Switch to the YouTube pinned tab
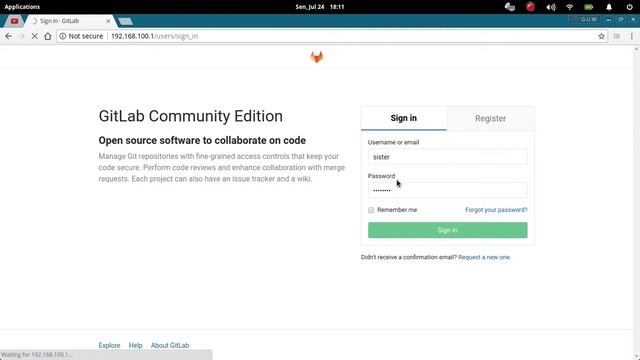This screenshot has width=640, height=360. [14, 21]
